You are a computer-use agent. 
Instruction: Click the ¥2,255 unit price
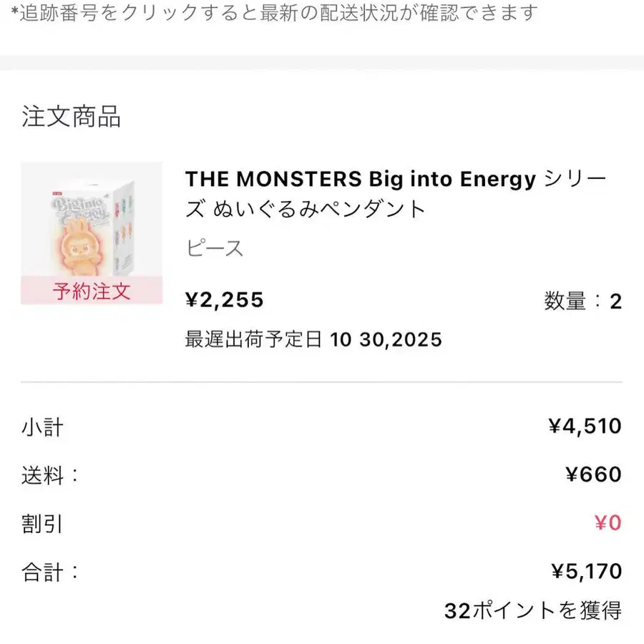point(224,301)
